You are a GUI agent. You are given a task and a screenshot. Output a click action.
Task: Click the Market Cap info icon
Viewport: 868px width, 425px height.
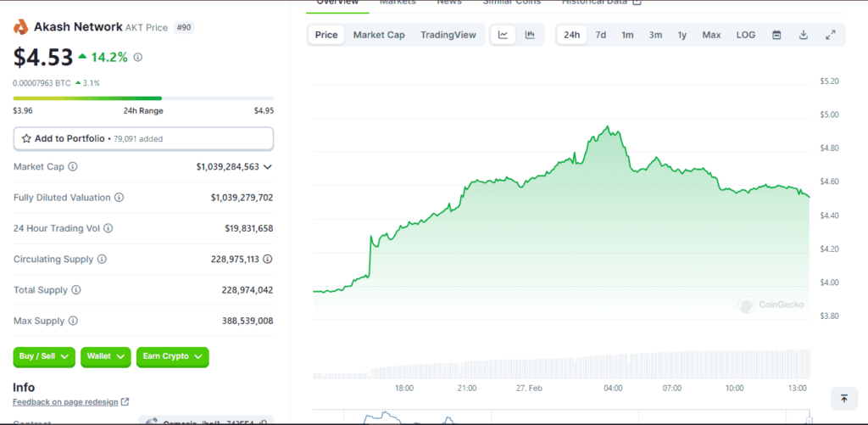pyautogui.click(x=73, y=166)
